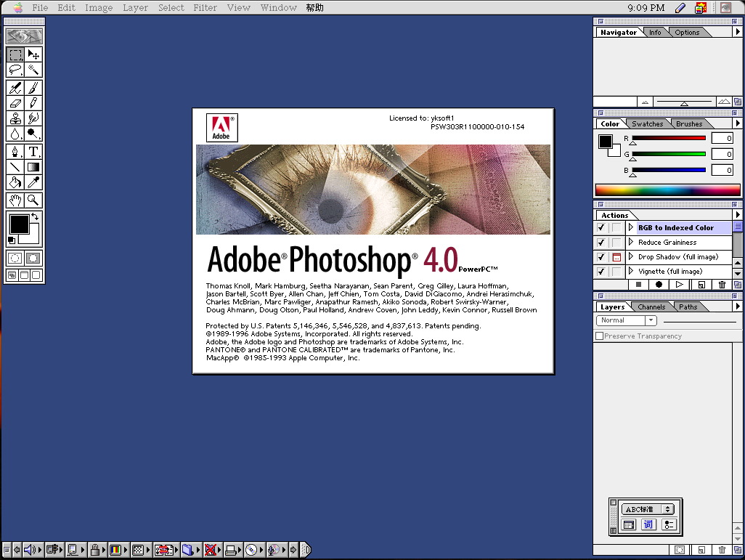The image size is (745, 560).
Task: Click the G value input field
Action: [x=722, y=154]
